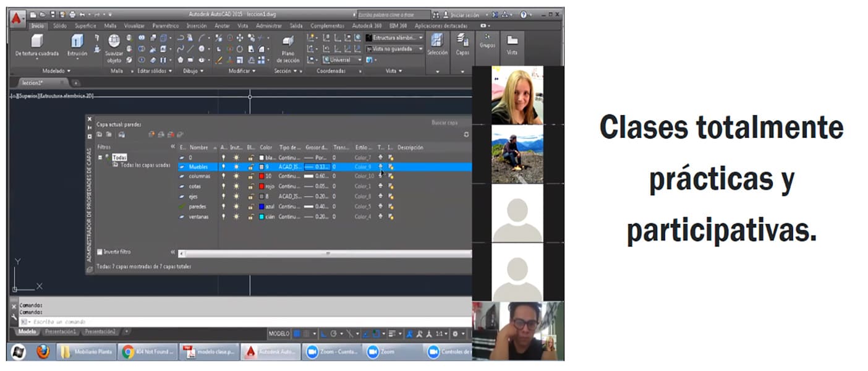Switch to the Sólido ribbon tab
The height and width of the screenshot is (371, 868).
point(60,26)
